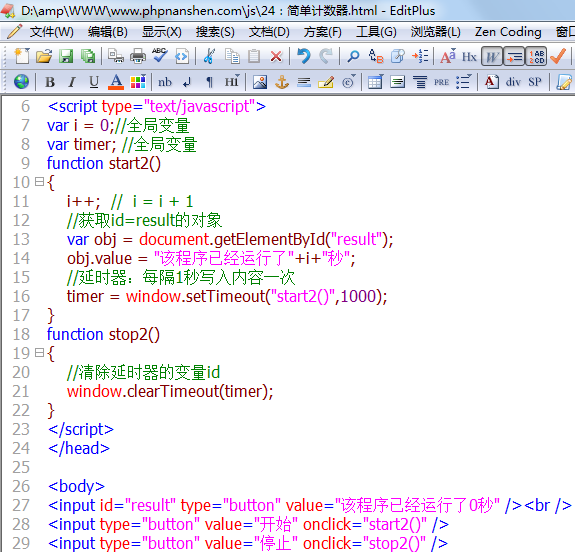Open the 文档(D) menu
575x552 pixels.
(x=269, y=32)
